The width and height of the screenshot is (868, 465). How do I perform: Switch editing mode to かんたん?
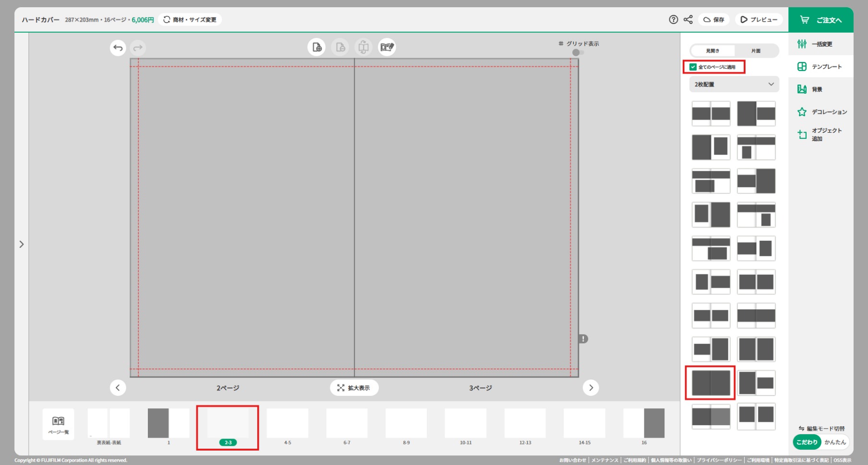tap(835, 442)
